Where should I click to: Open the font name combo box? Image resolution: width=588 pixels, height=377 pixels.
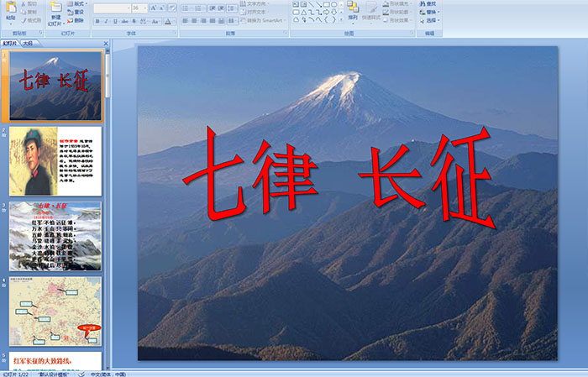[112, 8]
